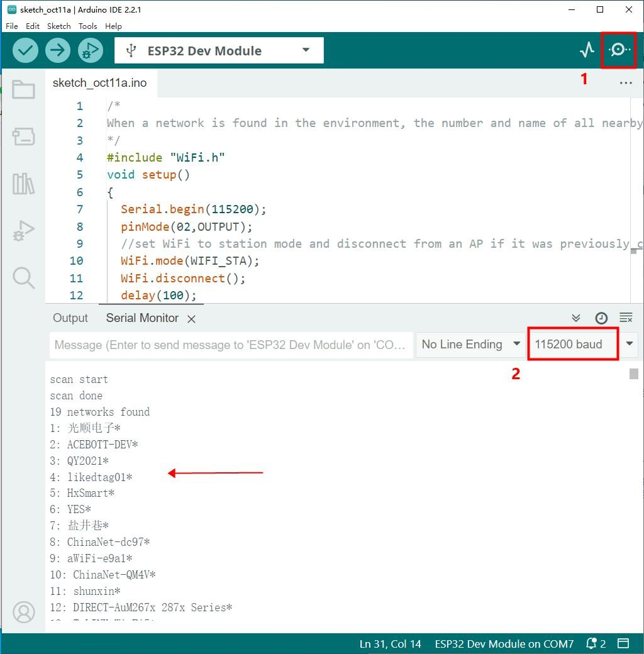Image resolution: width=644 pixels, height=654 pixels.
Task: Click the serial message input field
Action: [x=231, y=345]
